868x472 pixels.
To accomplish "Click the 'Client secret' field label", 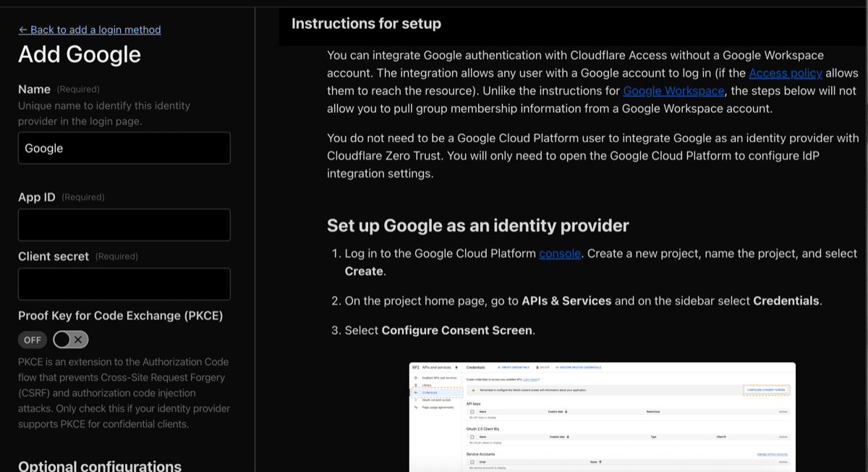I will point(54,256).
